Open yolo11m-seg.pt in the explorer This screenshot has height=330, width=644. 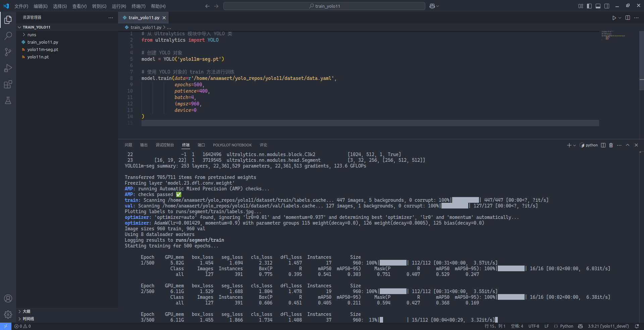[43, 50]
